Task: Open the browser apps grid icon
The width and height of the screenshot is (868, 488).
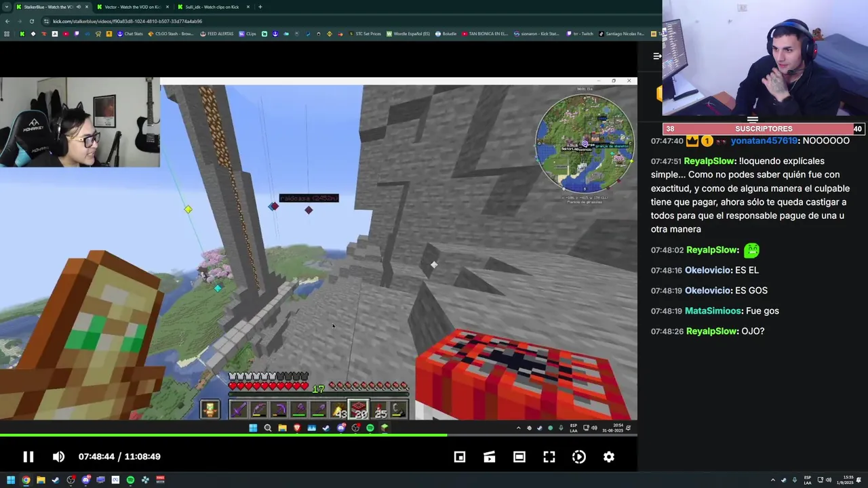Action: [7, 34]
